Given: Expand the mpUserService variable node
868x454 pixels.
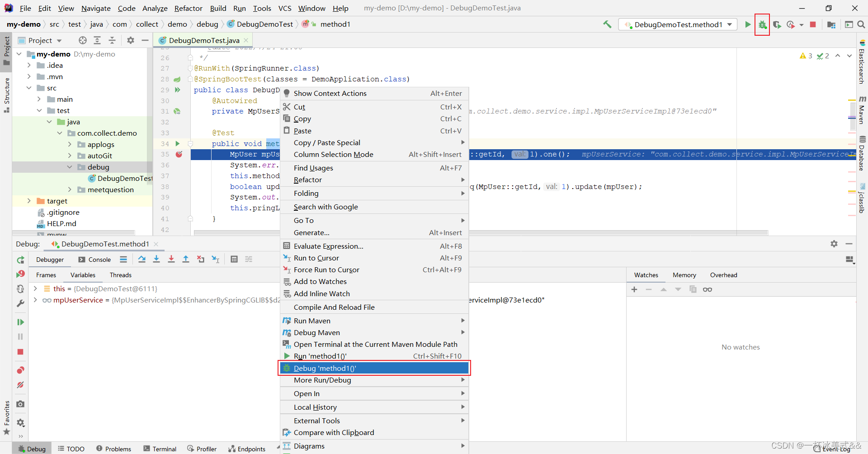Looking at the screenshot, I should pos(35,300).
